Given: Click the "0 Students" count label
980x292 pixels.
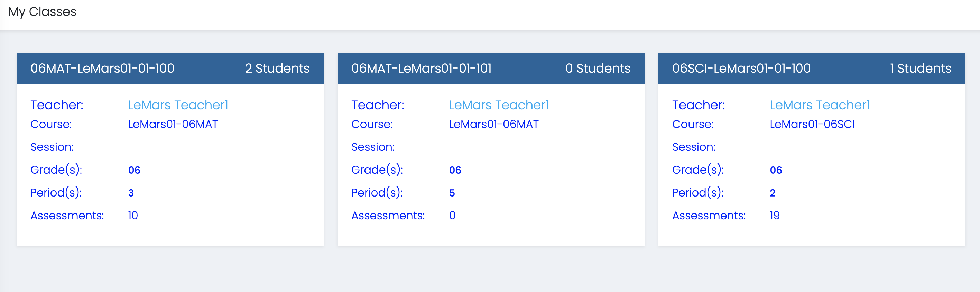Looking at the screenshot, I should pos(597,69).
